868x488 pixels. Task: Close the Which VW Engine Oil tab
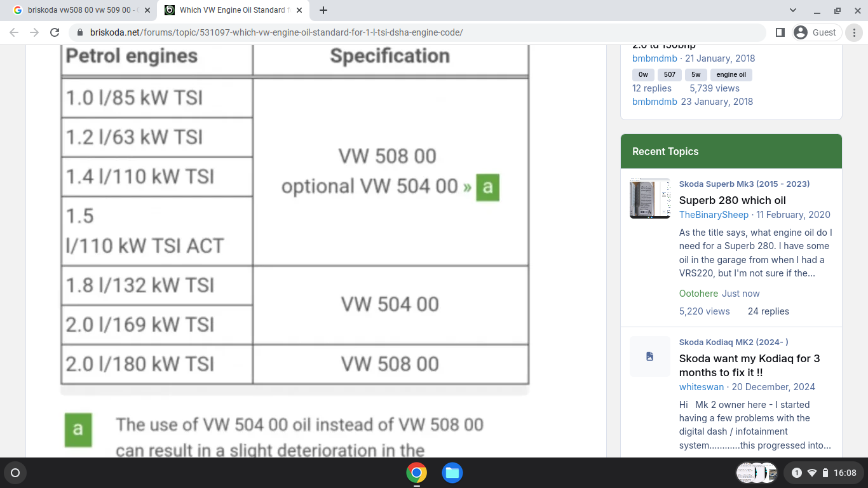pyautogui.click(x=299, y=10)
